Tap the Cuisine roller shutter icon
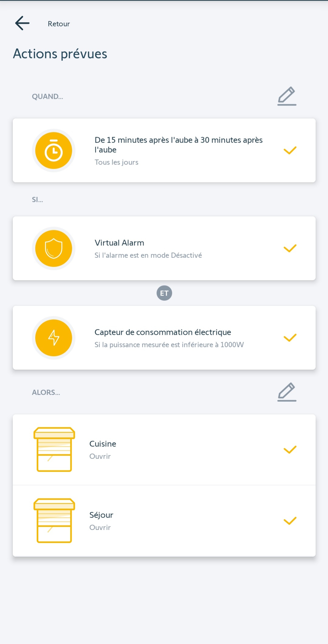This screenshot has width=328, height=644. (54, 449)
